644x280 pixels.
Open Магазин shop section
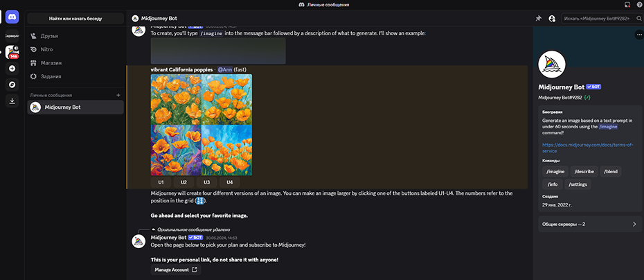click(75, 63)
